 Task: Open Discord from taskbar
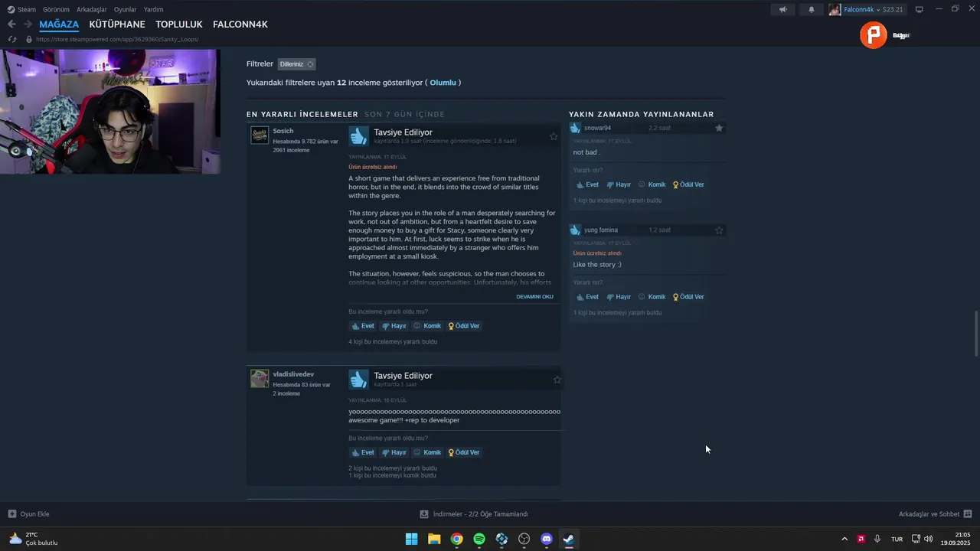coord(547,539)
